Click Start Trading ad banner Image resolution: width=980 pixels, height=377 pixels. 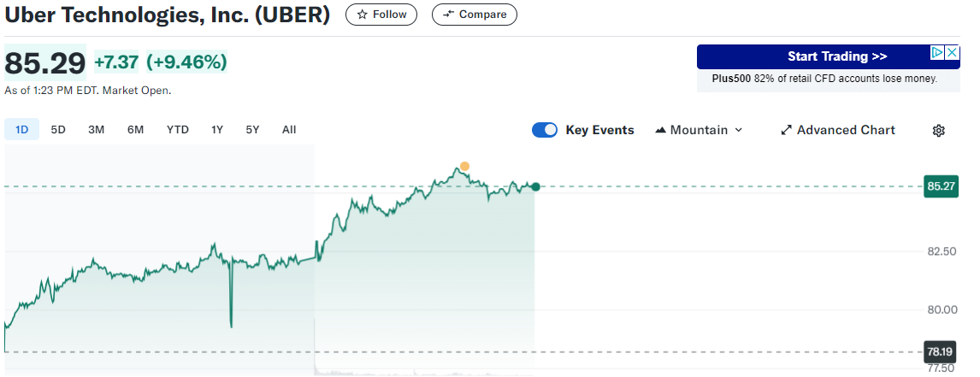click(x=824, y=57)
